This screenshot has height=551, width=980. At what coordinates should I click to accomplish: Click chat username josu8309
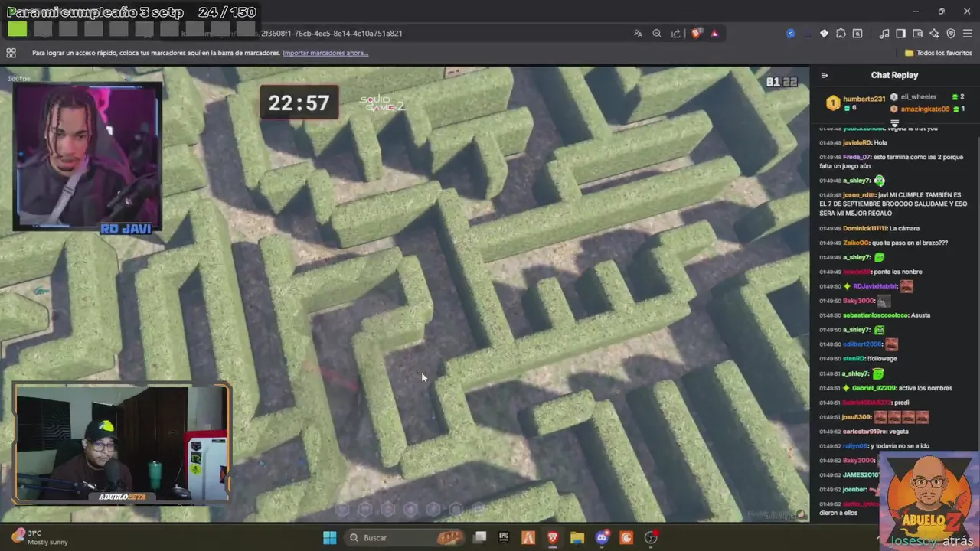(x=857, y=417)
